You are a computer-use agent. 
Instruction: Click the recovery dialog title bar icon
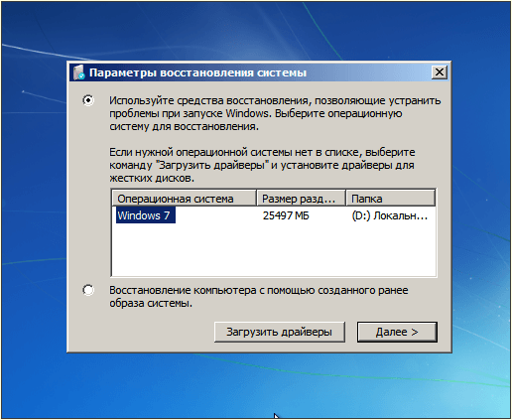[x=78, y=72]
